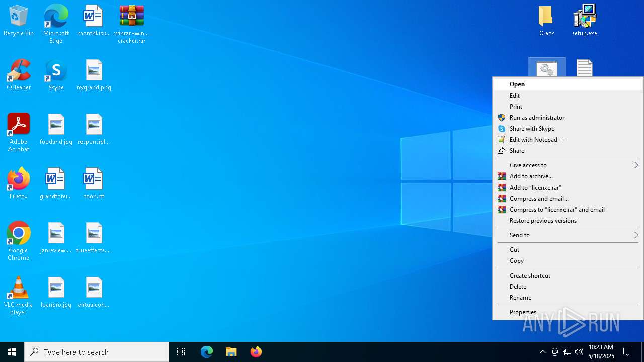Open Firefox from the taskbar
The height and width of the screenshot is (362, 644).
[x=256, y=352]
